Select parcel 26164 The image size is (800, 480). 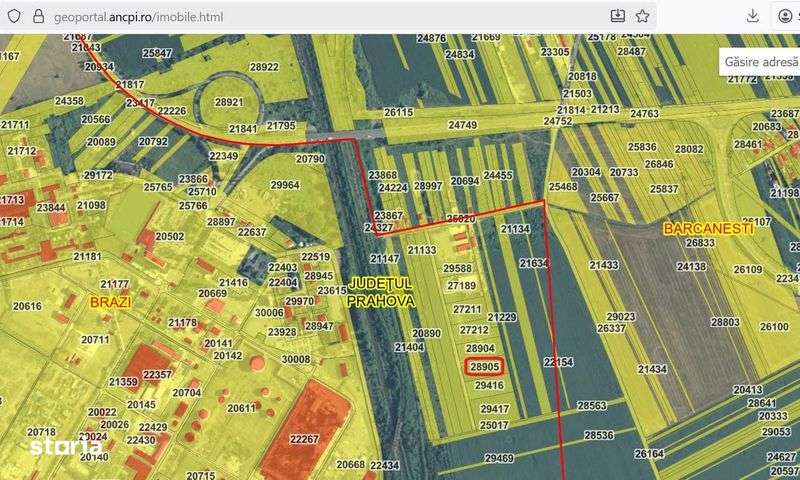tap(649, 453)
